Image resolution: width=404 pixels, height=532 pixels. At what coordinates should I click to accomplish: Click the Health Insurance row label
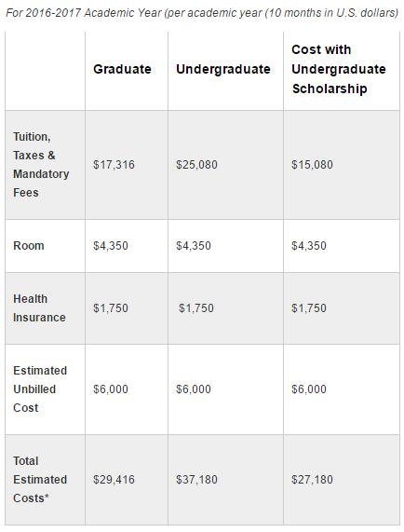click(x=39, y=308)
